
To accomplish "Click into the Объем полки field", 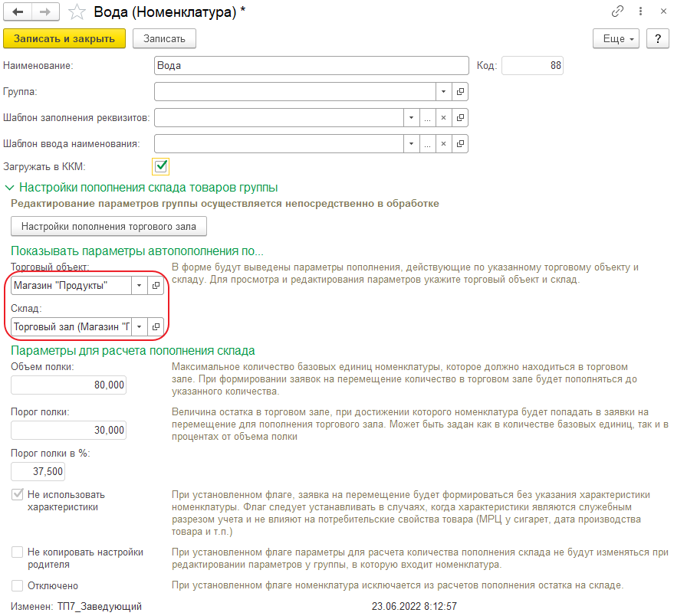I will coord(69,385).
